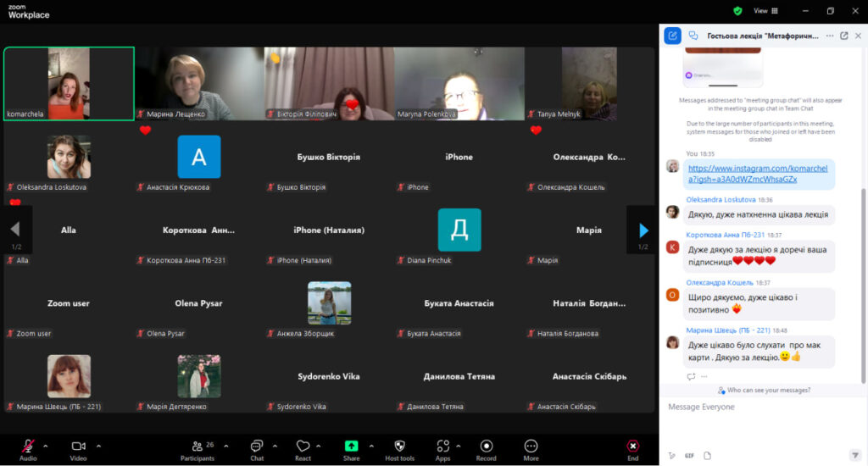Open the React heart icon
The image size is (868, 466).
tap(303, 446)
